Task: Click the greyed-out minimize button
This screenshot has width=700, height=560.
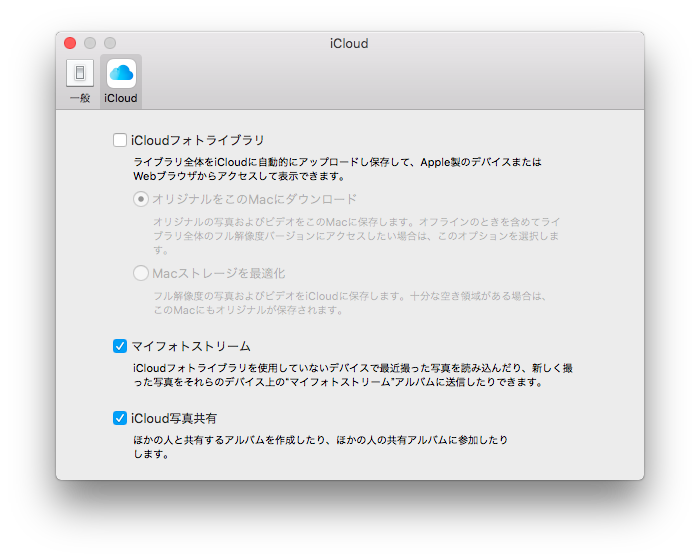Action: (90, 43)
